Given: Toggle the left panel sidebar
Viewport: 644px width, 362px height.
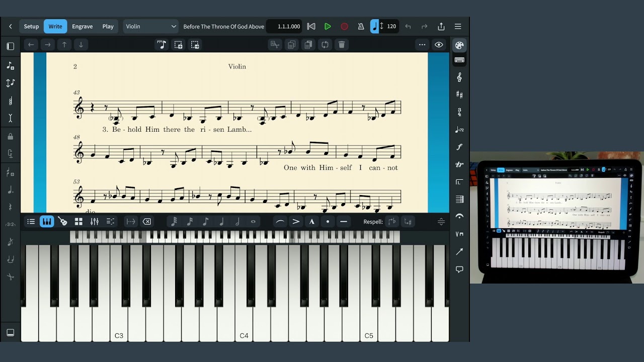Looking at the screenshot, I should (10, 46).
